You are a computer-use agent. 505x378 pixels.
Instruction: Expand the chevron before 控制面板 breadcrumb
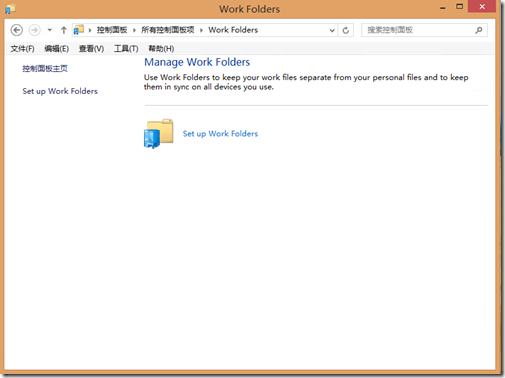pos(90,30)
